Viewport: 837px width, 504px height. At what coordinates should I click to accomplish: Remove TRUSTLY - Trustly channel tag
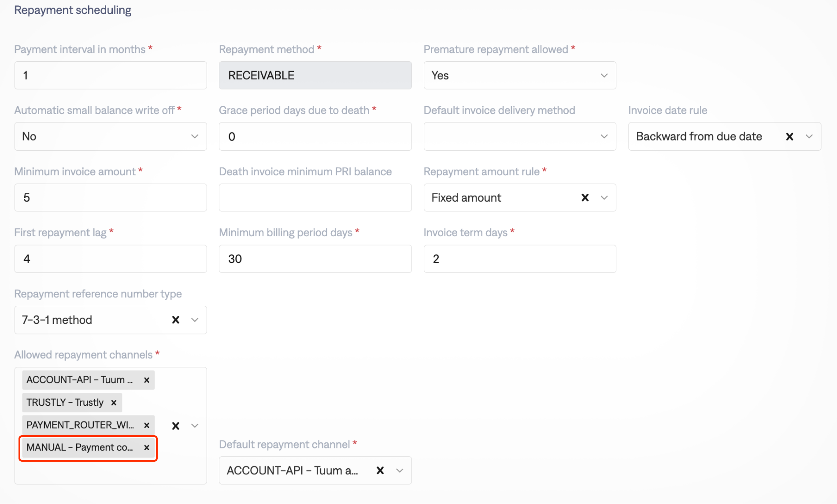pyautogui.click(x=114, y=403)
